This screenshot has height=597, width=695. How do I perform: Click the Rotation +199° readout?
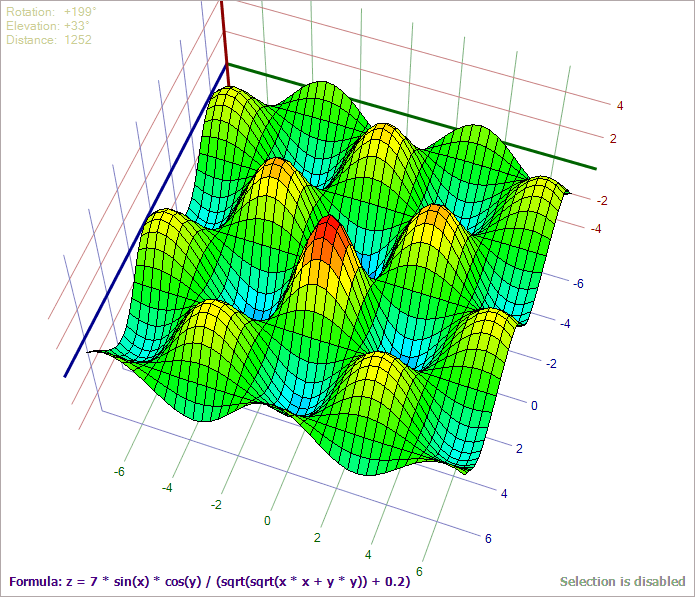tap(51, 12)
